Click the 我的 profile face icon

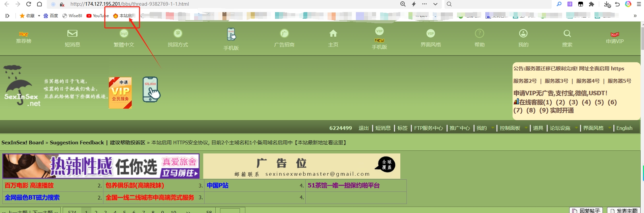click(523, 34)
